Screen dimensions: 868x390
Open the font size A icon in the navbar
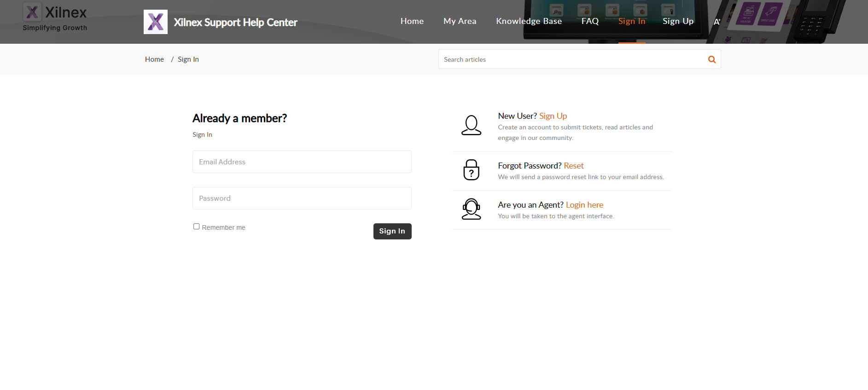[717, 22]
